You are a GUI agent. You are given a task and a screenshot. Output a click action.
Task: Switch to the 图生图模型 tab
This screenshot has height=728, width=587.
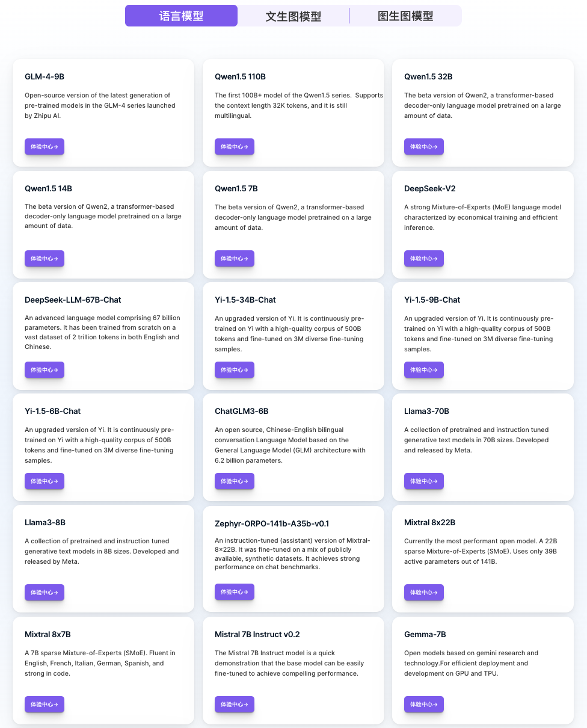click(405, 16)
